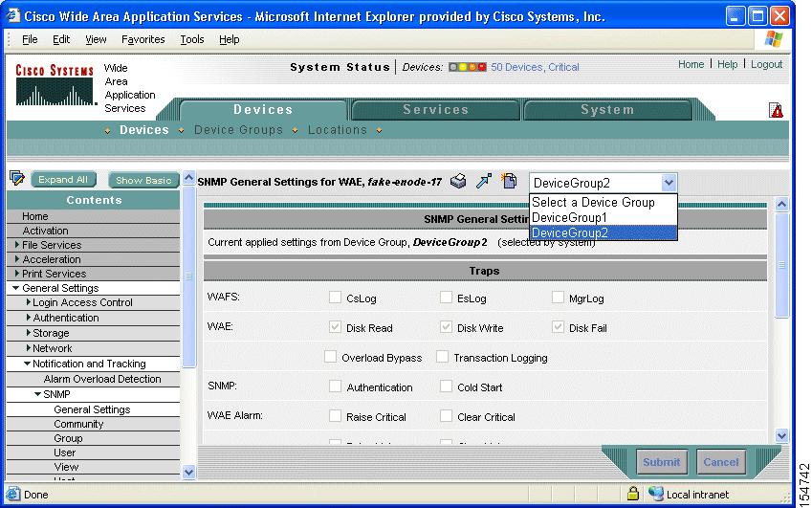Open the Favorites menu
The height and width of the screenshot is (508, 812).
click(x=143, y=39)
